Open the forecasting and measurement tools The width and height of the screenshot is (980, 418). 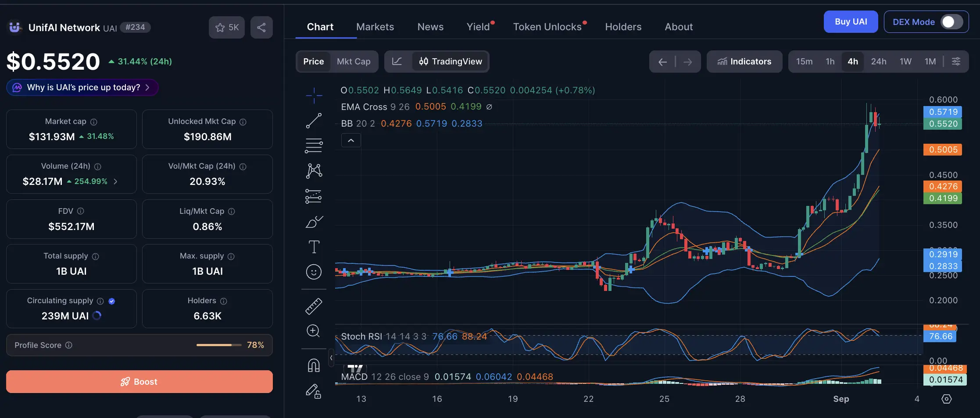tap(314, 196)
